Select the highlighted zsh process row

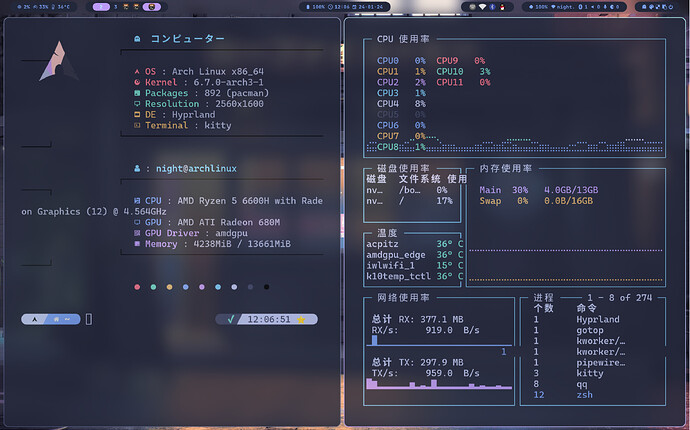(x=563, y=395)
